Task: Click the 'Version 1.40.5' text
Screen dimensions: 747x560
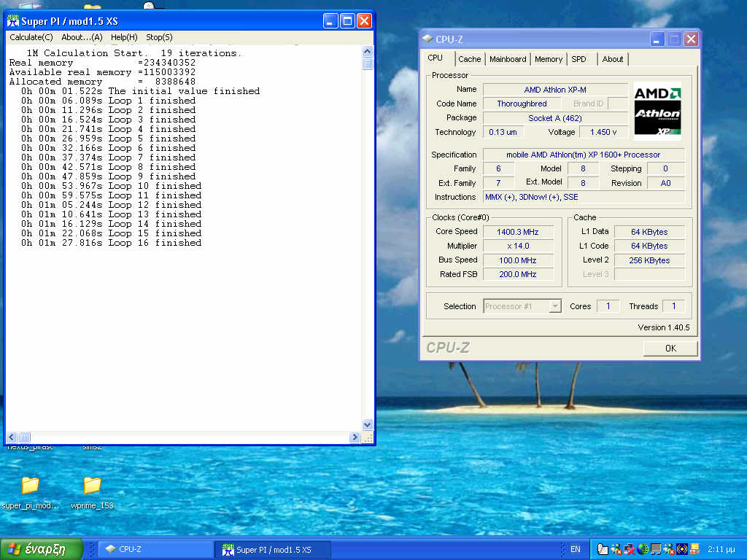Action: point(664,327)
